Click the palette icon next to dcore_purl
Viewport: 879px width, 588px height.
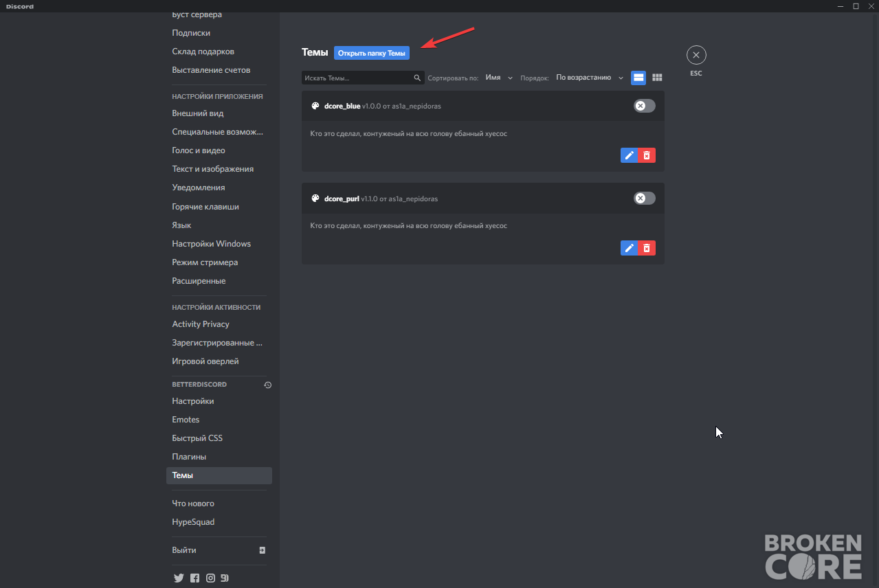[315, 199]
